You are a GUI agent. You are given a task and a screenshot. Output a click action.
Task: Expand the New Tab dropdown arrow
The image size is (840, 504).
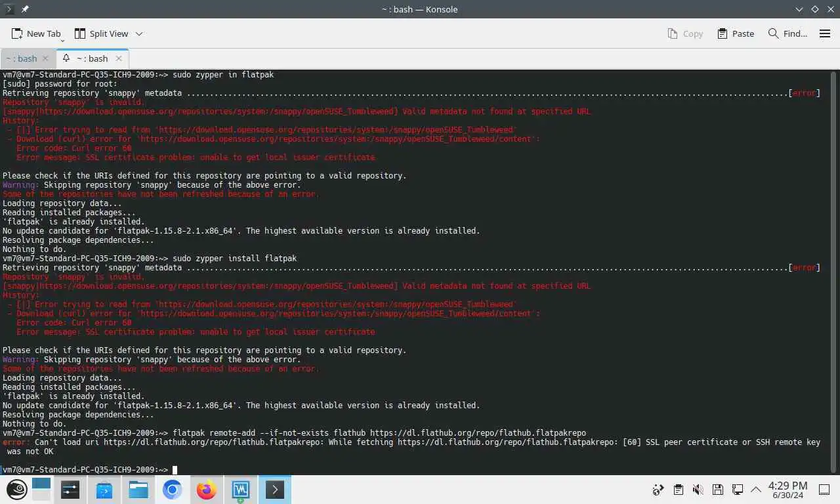[62, 39]
